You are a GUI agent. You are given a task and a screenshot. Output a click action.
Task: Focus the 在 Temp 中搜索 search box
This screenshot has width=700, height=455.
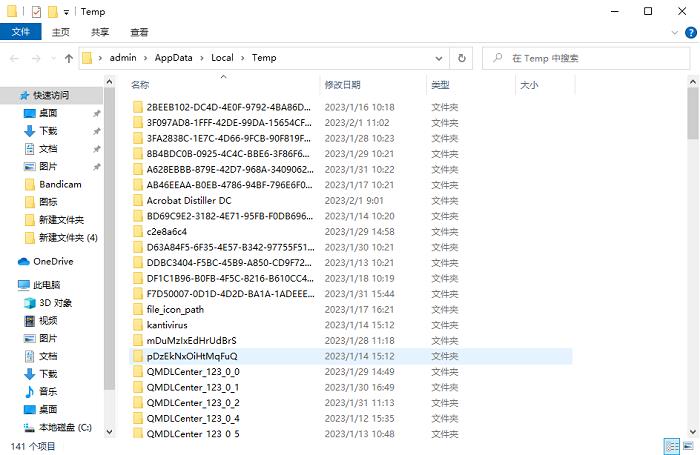tap(586, 58)
